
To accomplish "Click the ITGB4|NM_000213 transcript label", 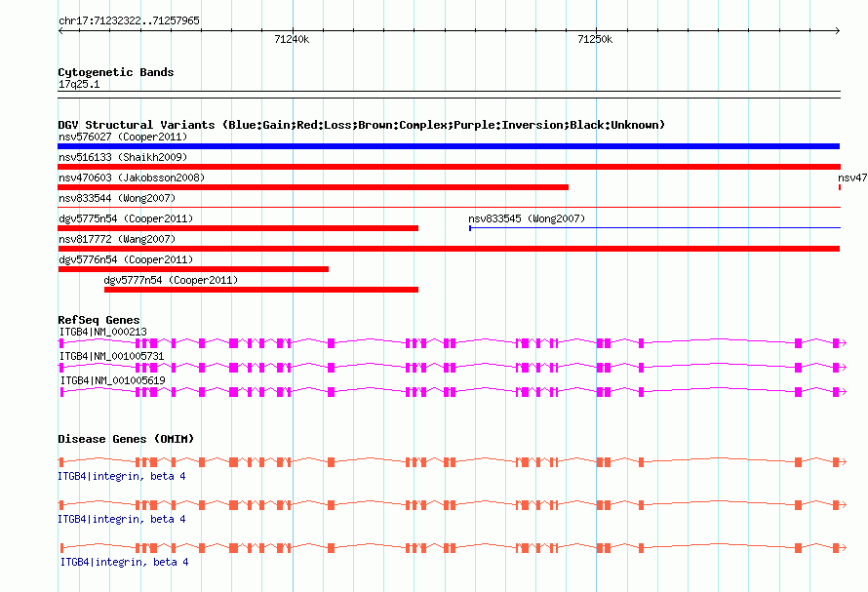I will click(103, 332).
